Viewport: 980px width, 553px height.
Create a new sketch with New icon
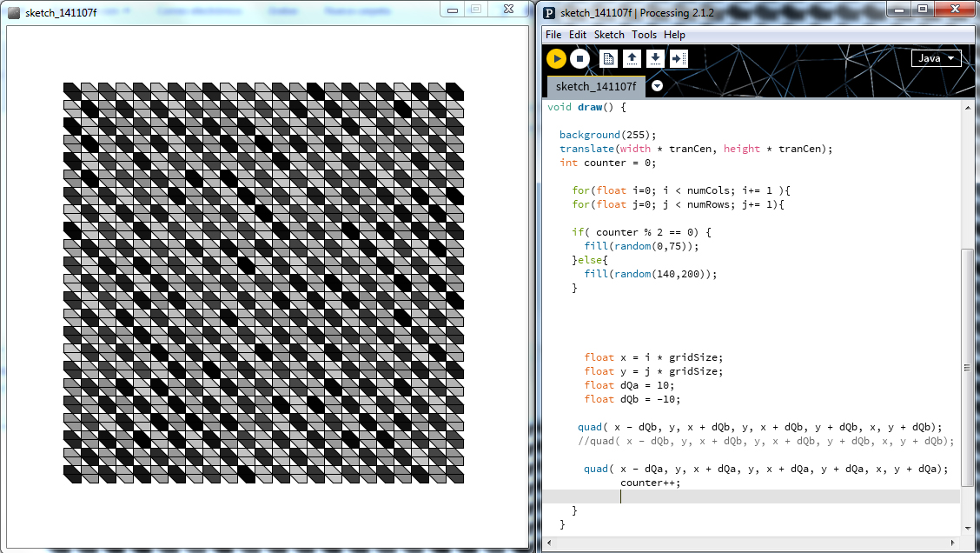pyautogui.click(x=609, y=58)
